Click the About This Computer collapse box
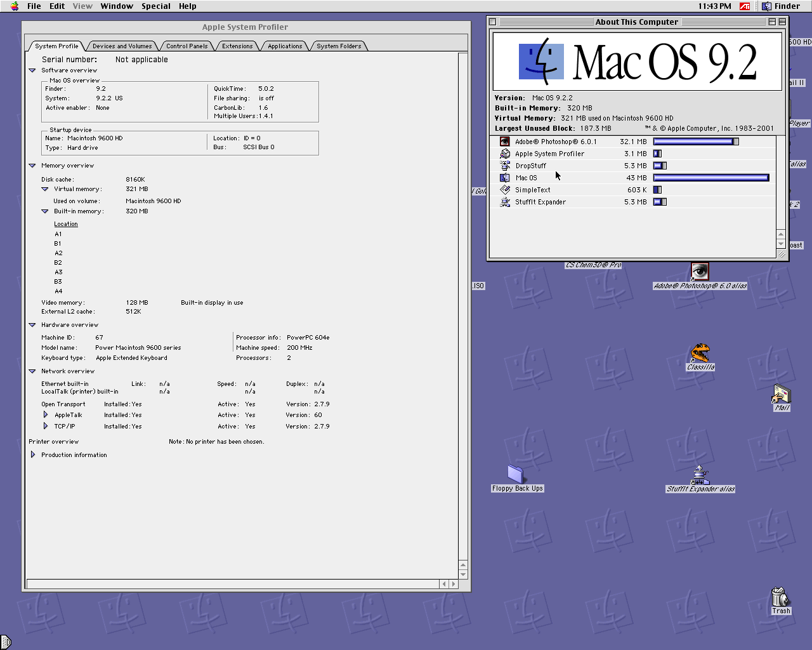The image size is (812, 650). pyautogui.click(x=782, y=22)
